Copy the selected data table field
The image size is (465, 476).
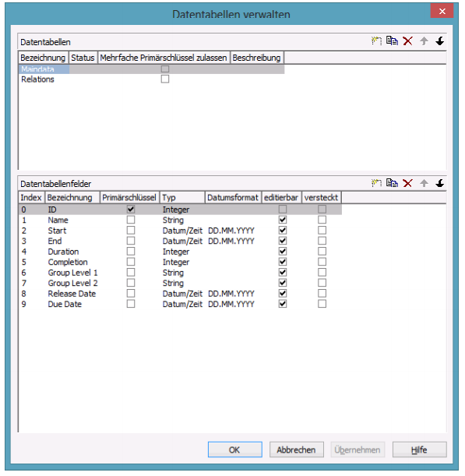coord(392,183)
